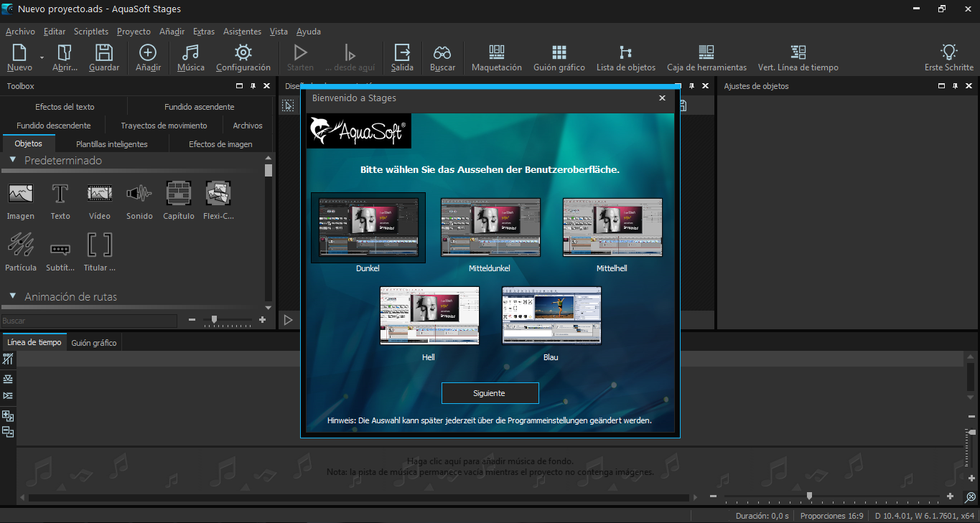Select the Partícula object icon

(21, 245)
